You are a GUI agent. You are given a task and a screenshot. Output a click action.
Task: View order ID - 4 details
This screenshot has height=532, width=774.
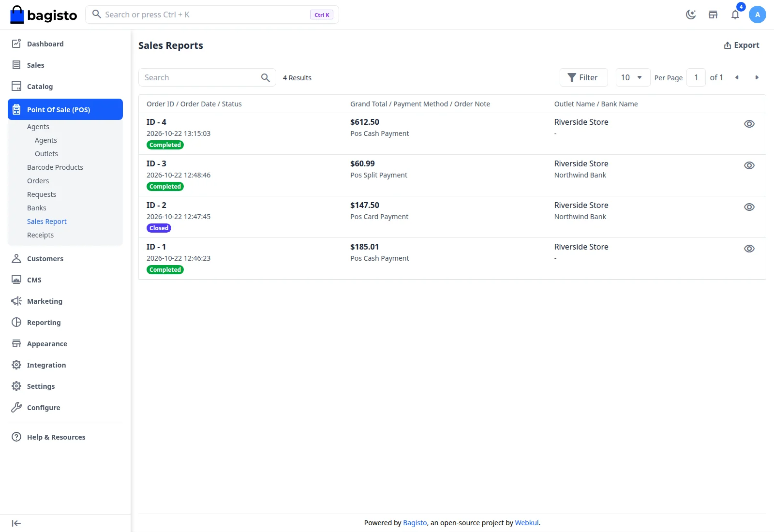tap(749, 124)
